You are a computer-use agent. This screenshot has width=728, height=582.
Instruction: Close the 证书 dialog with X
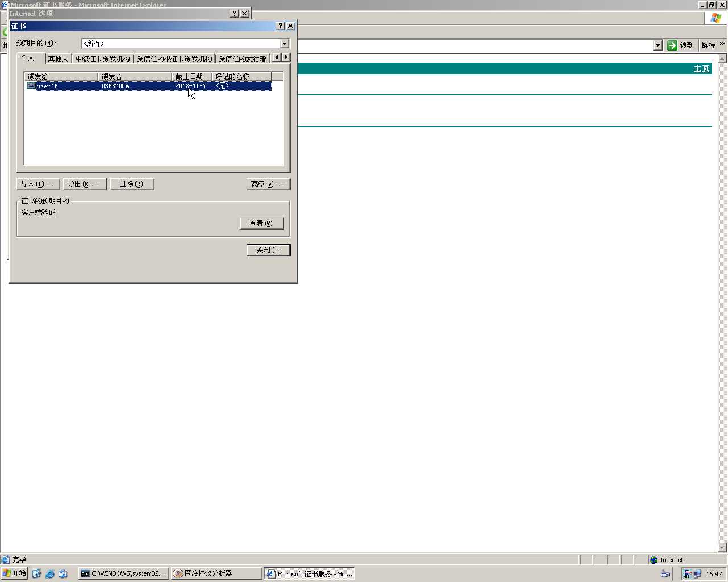click(291, 26)
